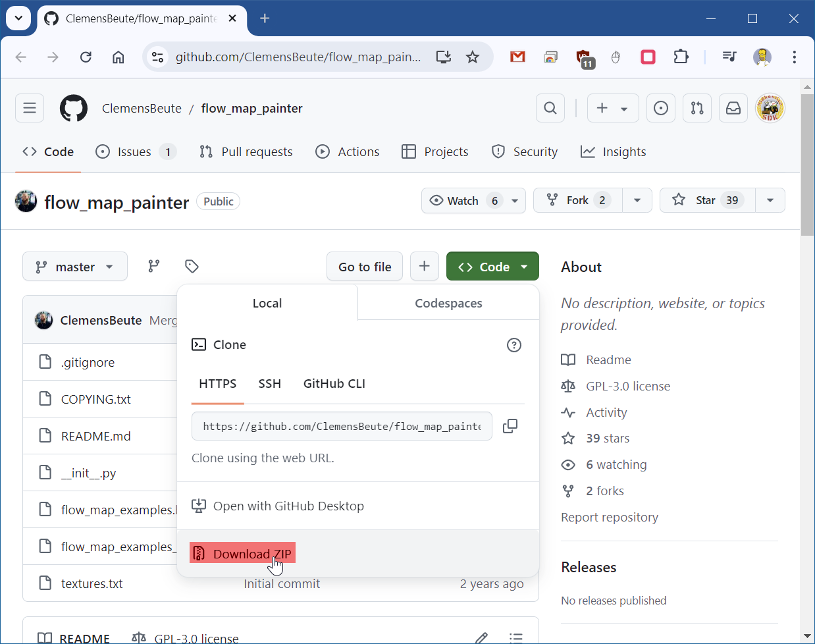Image resolution: width=815 pixels, height=644 pixels.
Task: Open Chrome three-dot menu
Action: click(x=795, y=57)
